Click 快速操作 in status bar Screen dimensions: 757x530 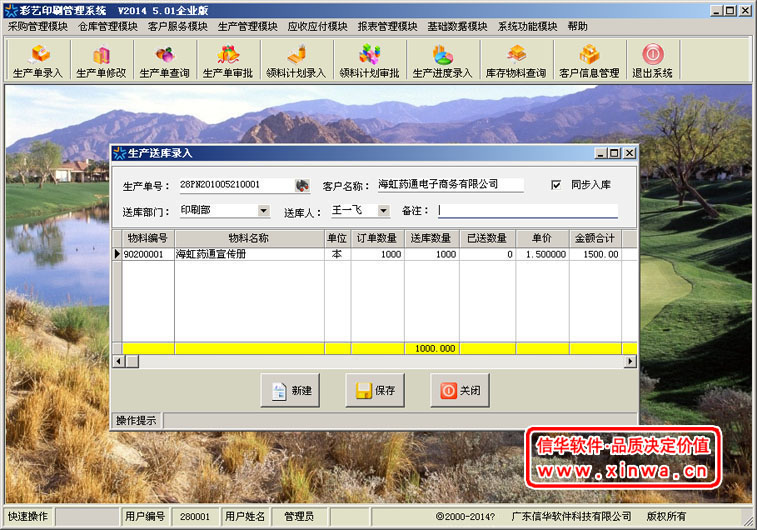pyautogui.click(x=28, y=516)
